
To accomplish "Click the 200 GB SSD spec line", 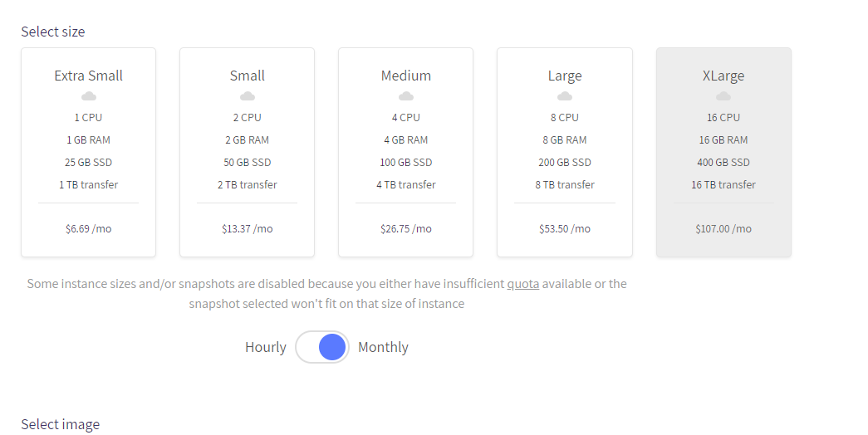I will [565, 162].
